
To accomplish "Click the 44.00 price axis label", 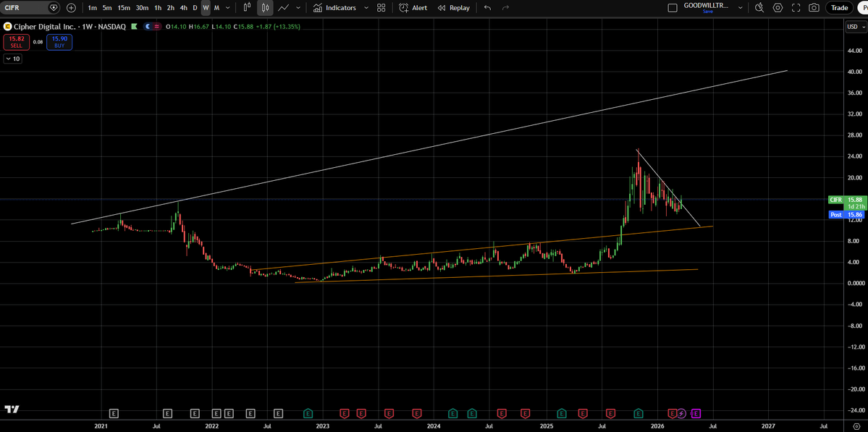I will tap(855, 51).
